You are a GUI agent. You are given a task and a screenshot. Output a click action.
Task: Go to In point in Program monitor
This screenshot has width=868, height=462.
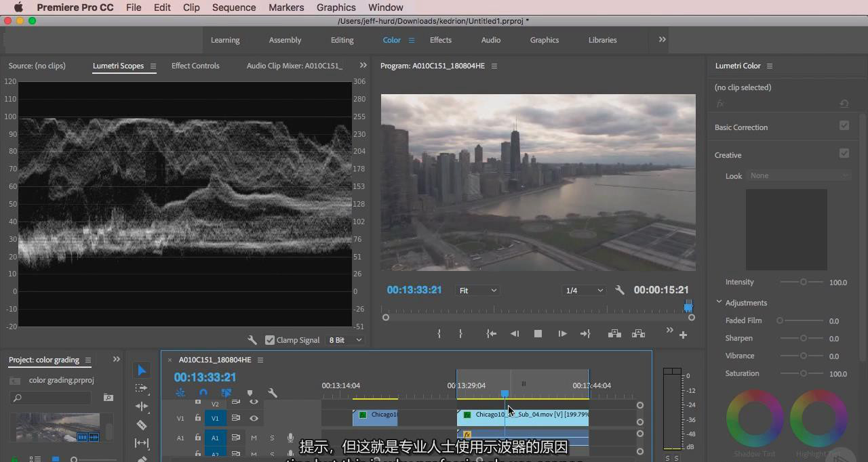492,334
